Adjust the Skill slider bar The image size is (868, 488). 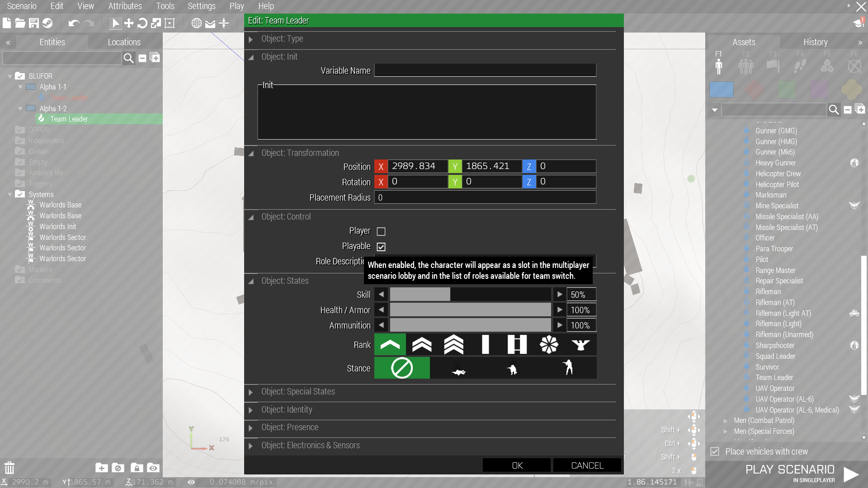(470, 295)
